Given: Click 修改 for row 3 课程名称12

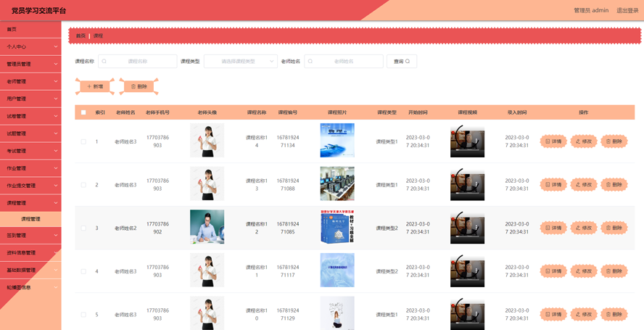Looking at the screenshot, I should coord(584,228).
